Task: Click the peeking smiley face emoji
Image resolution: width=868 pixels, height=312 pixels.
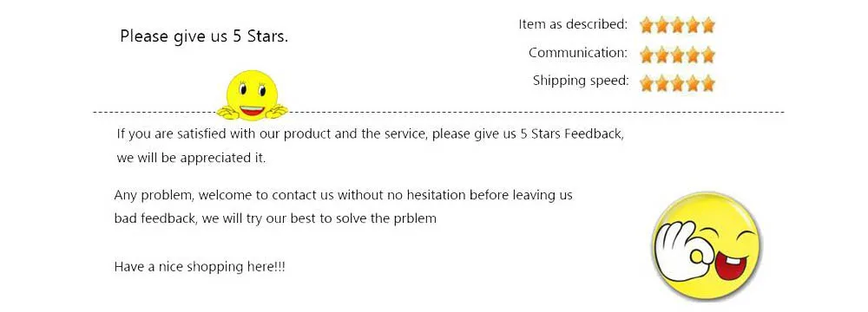Action: click(252, 95)
